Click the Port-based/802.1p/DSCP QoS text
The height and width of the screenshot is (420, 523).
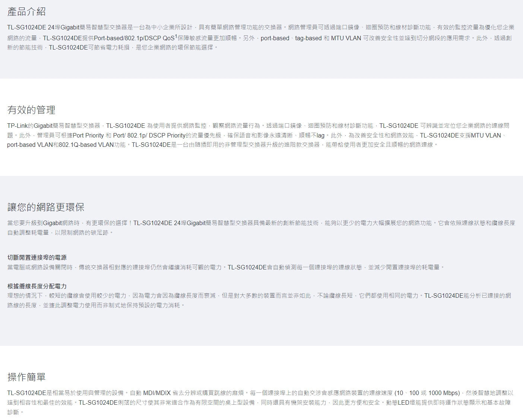point(134,38)
